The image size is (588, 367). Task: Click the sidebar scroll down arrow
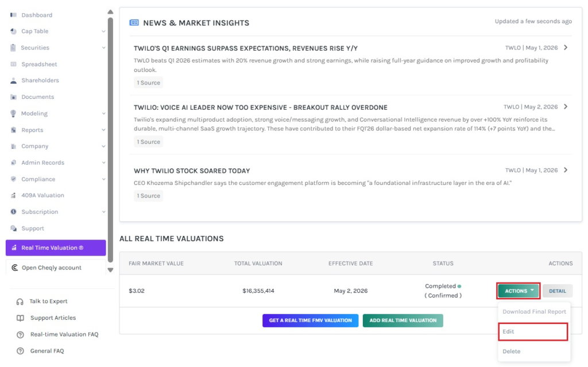pos(110,270)
